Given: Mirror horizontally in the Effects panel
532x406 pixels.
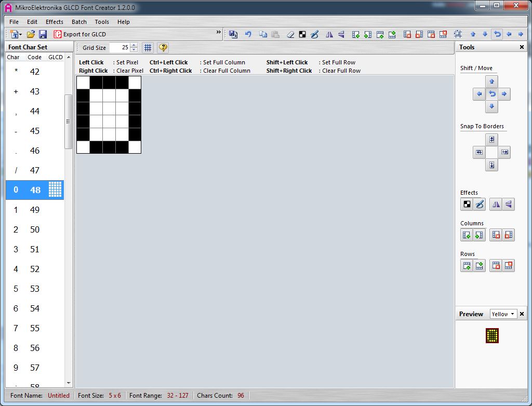Looking at the screenshot, I should pos(496,205).
